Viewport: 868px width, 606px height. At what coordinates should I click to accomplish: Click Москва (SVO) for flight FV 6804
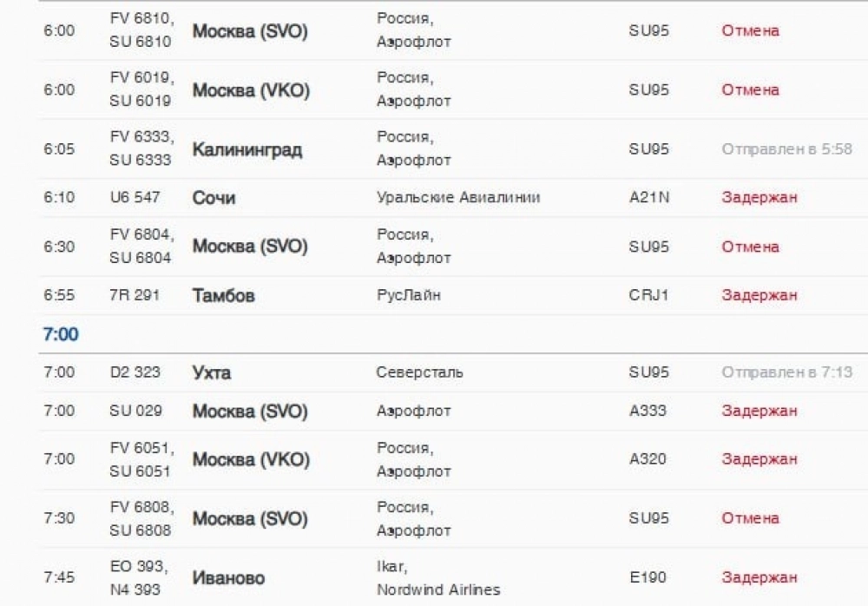[x=250, y=246]
